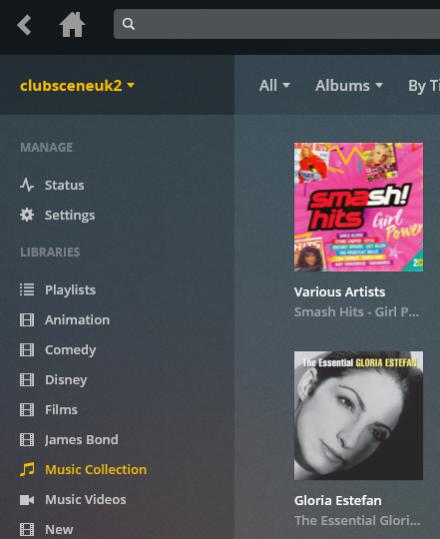Open the Home screen via house icon
This screenshot has width=440, height=539.
pos(72,24)
